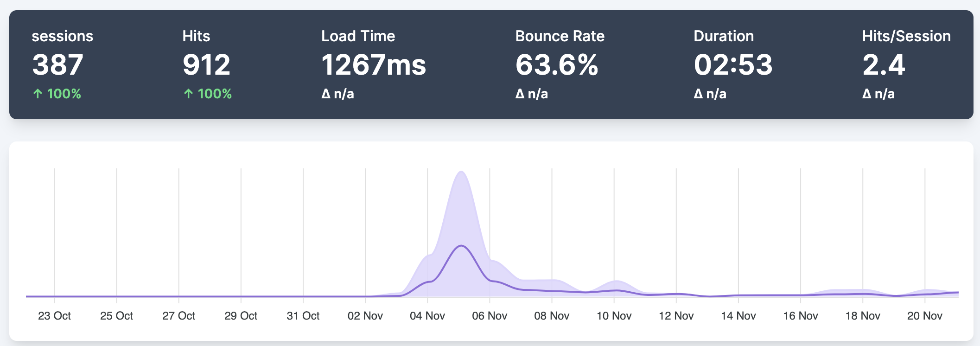Screen dimensions: 980x346
Task: Click the sessions value 387
Action: (57, 64)
